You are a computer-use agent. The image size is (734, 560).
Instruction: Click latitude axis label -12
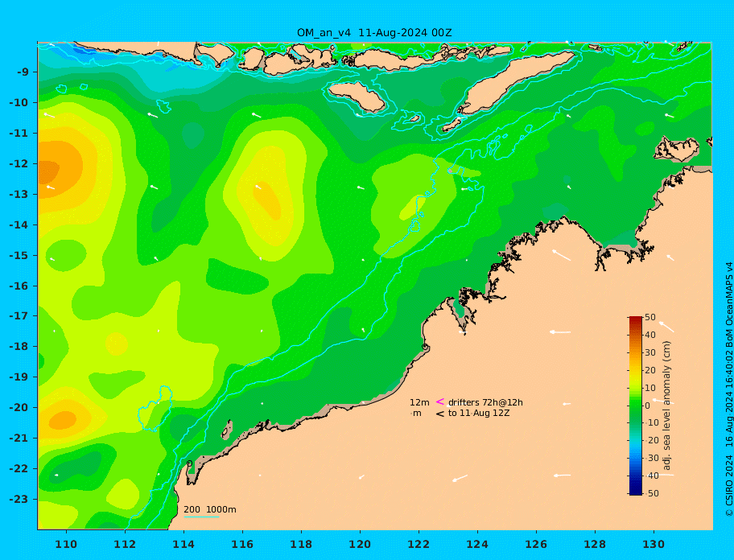coord(19,164)
